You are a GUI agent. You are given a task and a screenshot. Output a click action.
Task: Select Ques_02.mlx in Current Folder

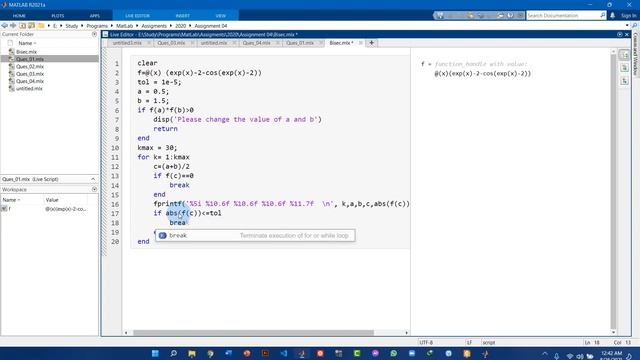pos(30,67)
